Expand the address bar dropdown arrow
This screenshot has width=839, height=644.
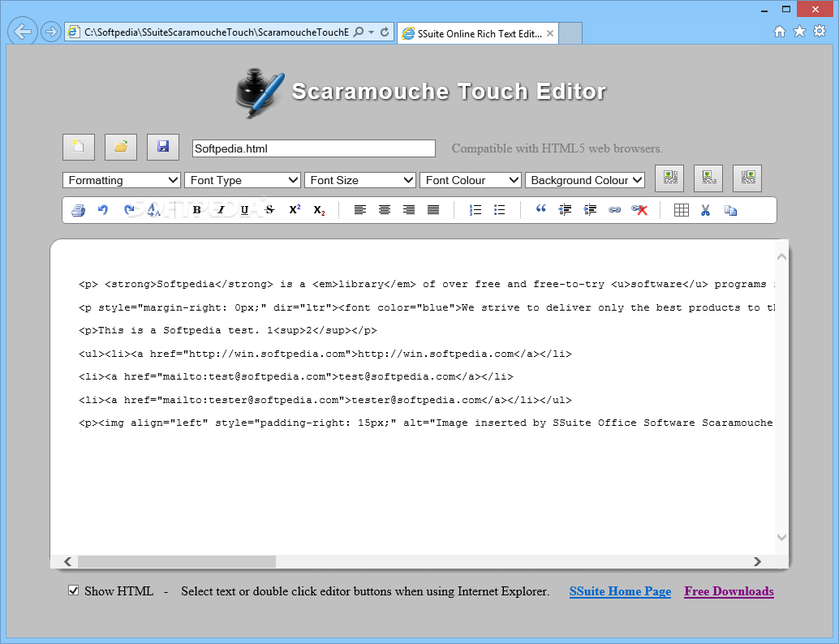(x=372, y=32)
